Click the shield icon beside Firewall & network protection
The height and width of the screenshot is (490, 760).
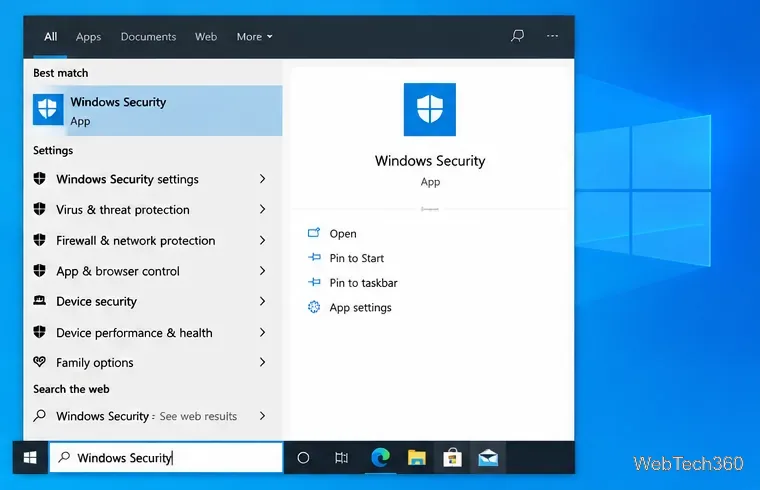40,240
